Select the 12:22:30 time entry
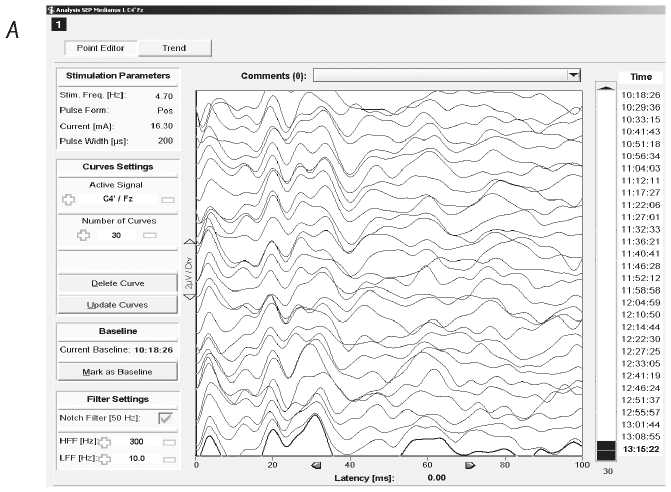671x492 pixels. coord(641,339)
